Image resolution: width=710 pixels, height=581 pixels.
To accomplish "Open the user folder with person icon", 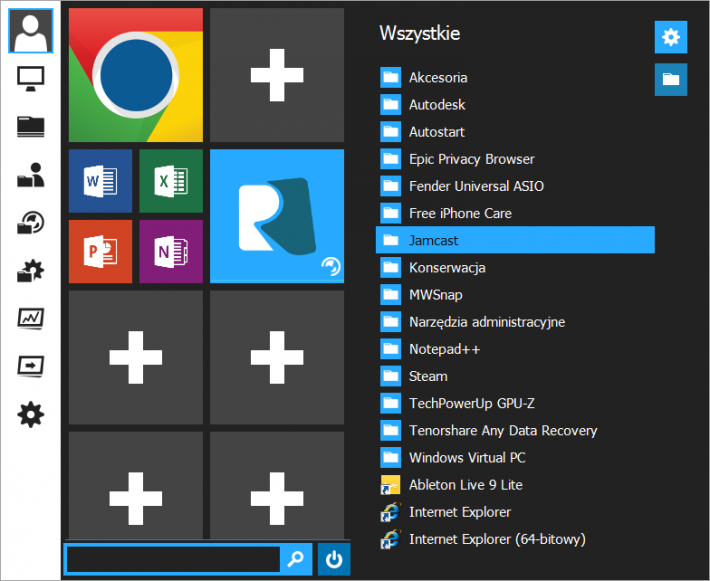I will tap(30, 175).
